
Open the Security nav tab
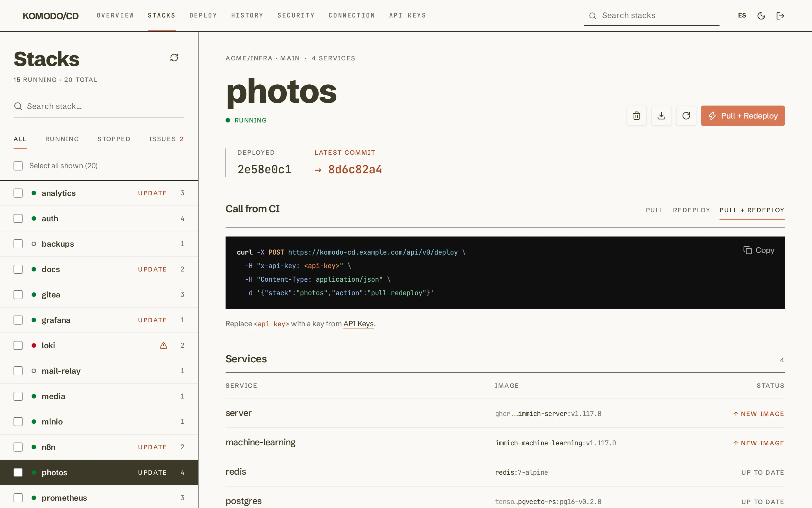[296, 16]
